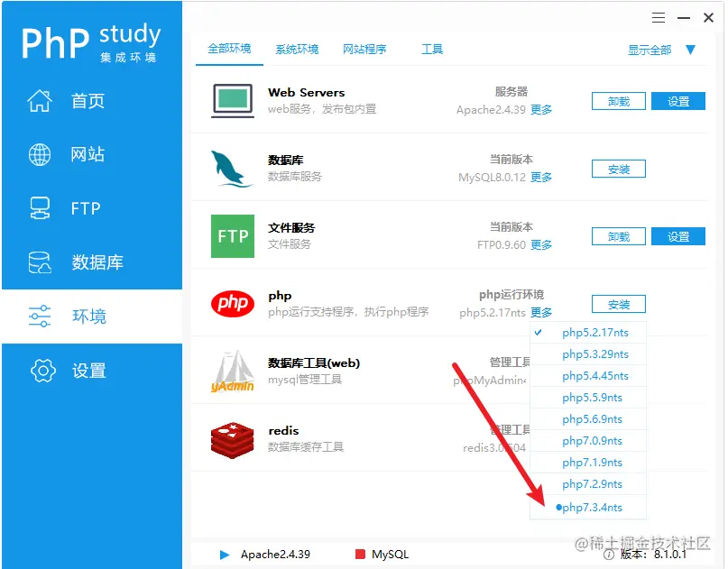Select php7.1.9nts in version list

point(588,463)
